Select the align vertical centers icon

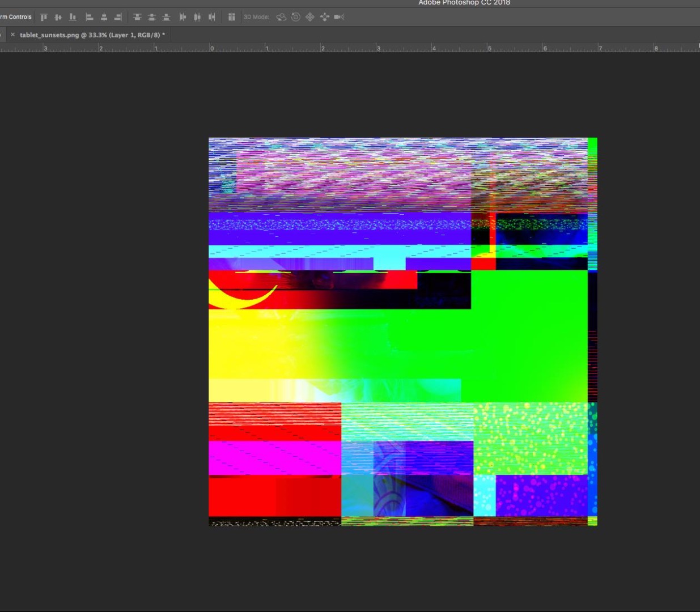tap(58, 17)
